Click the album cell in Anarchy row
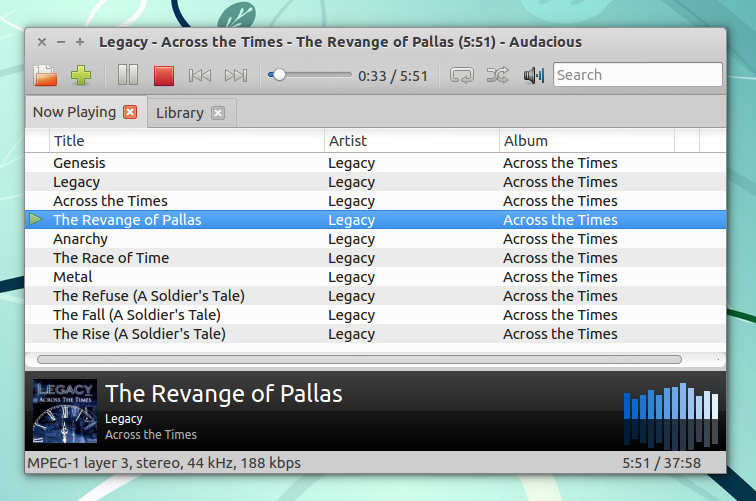Image resolution: width=756 pixels, height=501 pixels. (560, 239)
